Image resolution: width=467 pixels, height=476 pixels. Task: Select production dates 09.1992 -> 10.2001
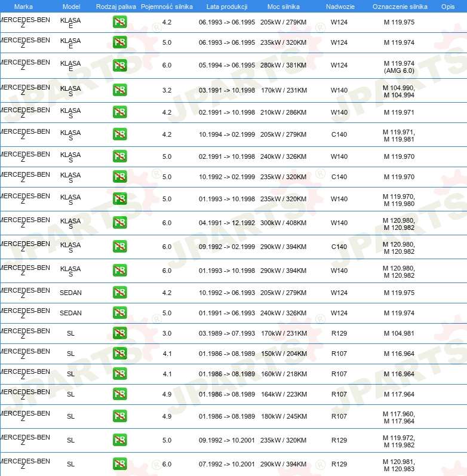pos(227,440)
